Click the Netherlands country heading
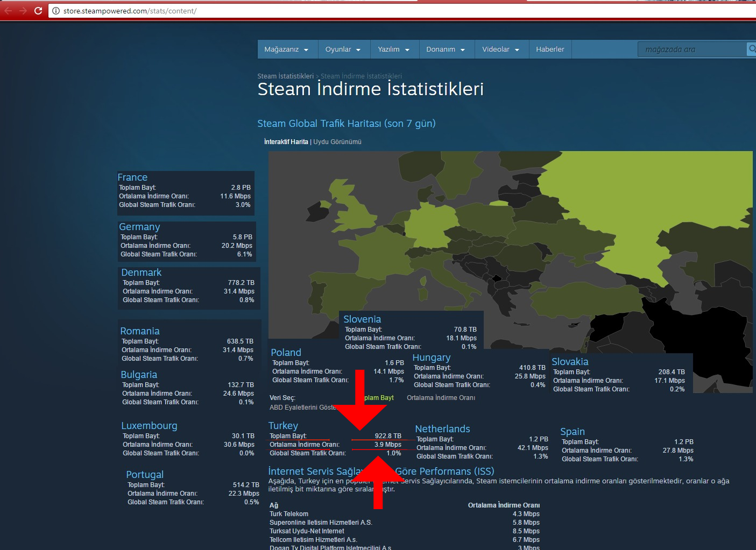The image size is (756, 550). click(x=442, y=429)
